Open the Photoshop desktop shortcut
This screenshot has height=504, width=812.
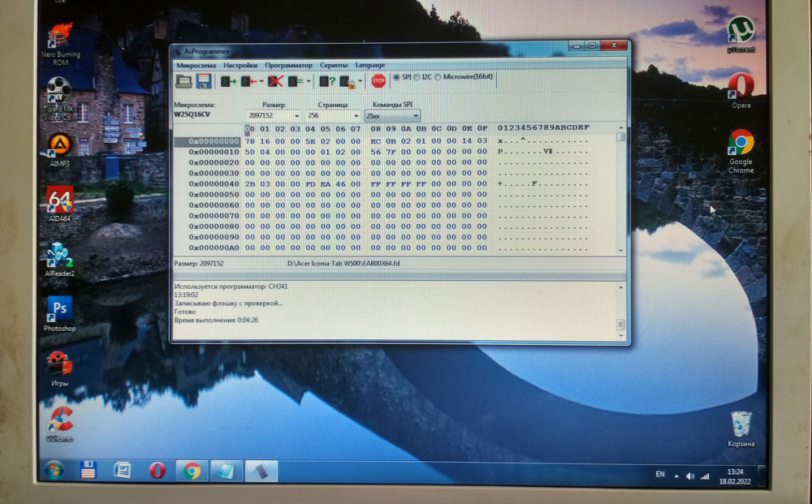coord(59,314)
